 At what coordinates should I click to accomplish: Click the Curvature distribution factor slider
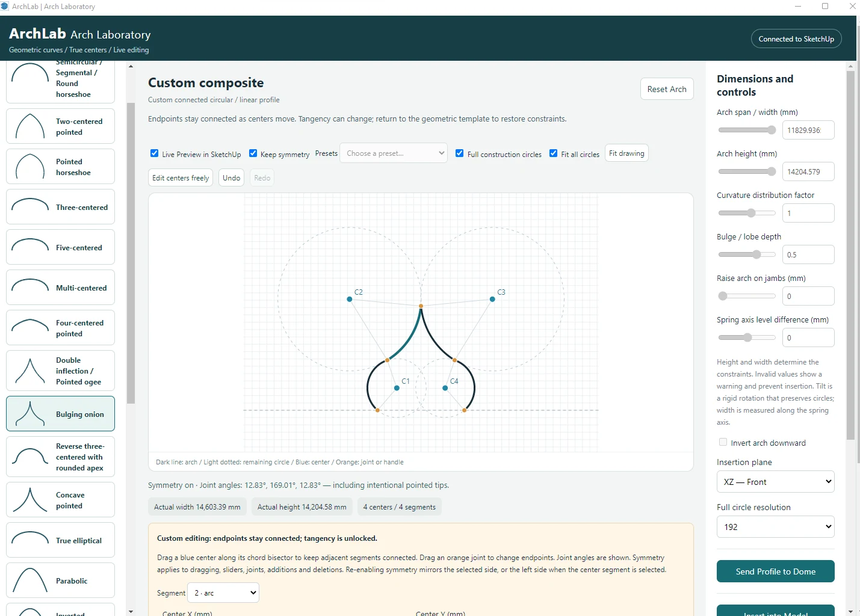pyautogui.click(x=747, y=213)
